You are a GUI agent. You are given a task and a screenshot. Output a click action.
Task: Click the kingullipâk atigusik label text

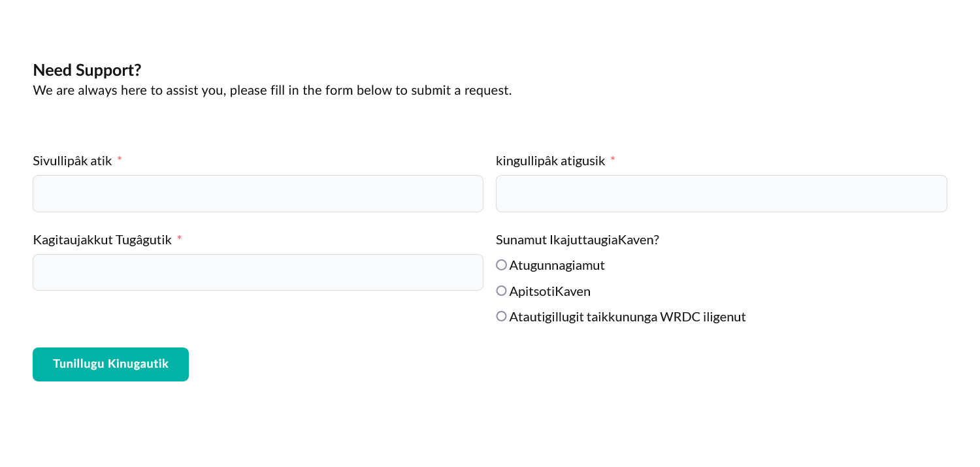click(551, 161)
